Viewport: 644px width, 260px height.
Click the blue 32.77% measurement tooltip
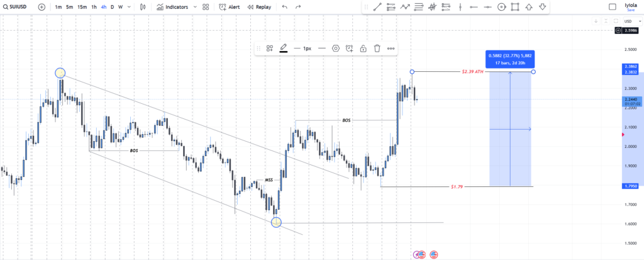(x=511, y=59)
